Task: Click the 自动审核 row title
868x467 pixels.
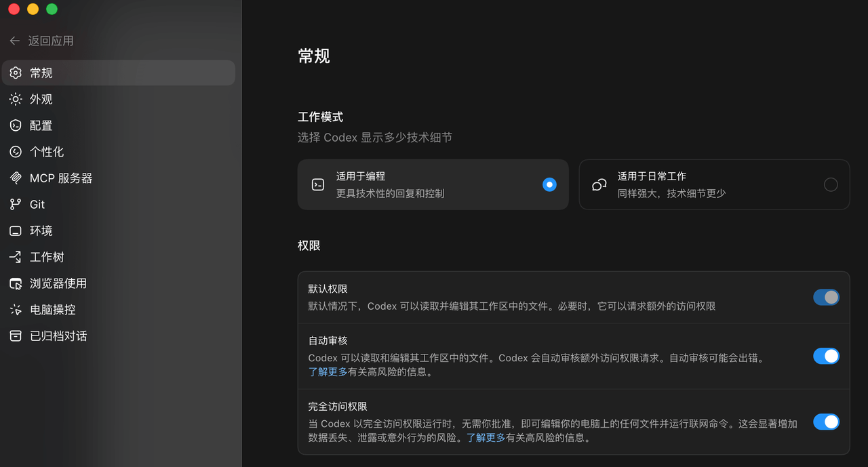Action: coord(328,340)
